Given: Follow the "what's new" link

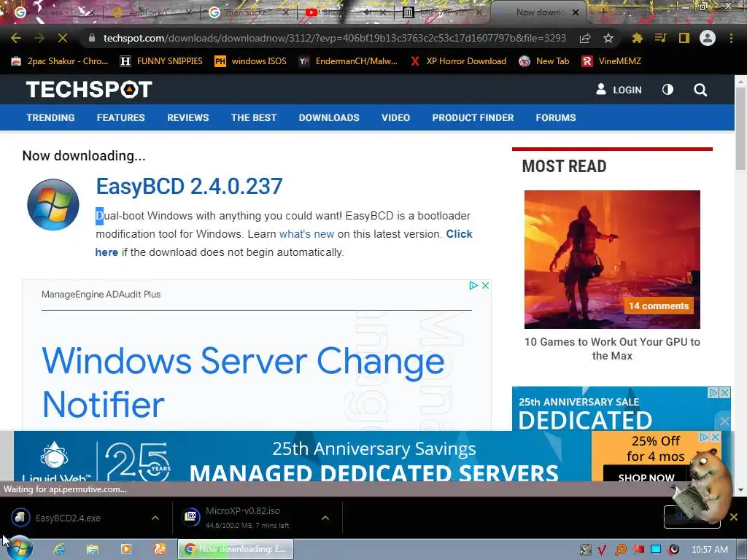Looking at the screenshot, I should (x=306, y=234).
